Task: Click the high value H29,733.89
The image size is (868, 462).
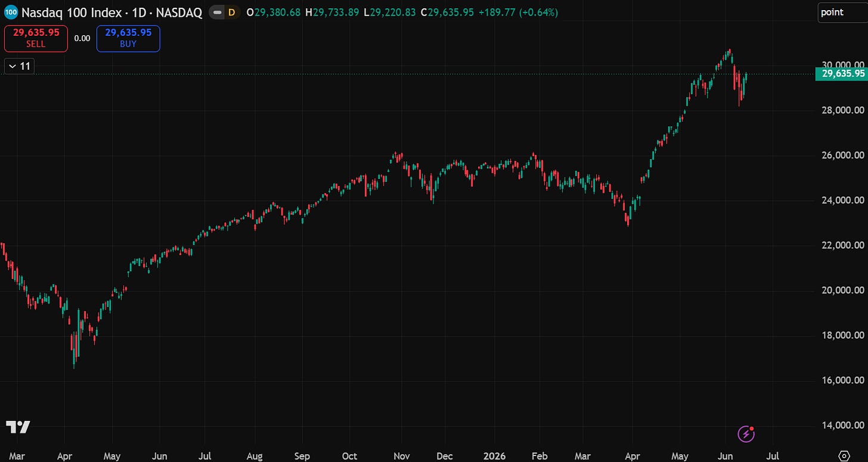Action: click(331, 12)
